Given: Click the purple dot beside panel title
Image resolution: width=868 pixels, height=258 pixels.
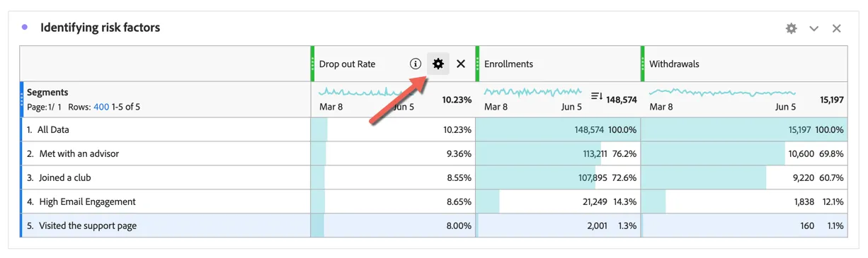Looking at the screenshot, I should [x=25, y=27].
